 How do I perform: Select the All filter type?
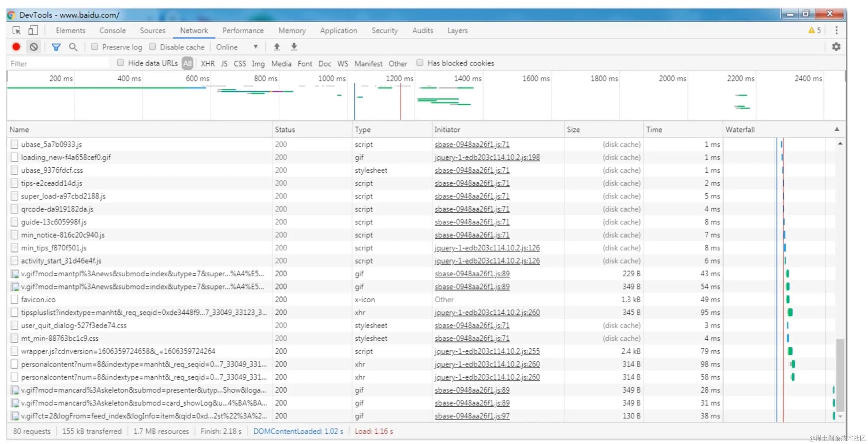click(x=188, y=63)
